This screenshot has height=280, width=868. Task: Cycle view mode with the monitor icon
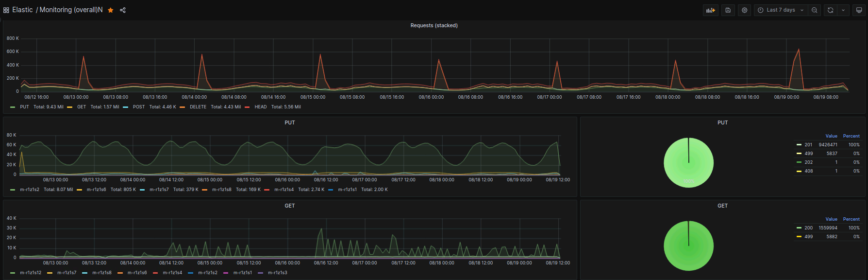[x=859, y=10]
